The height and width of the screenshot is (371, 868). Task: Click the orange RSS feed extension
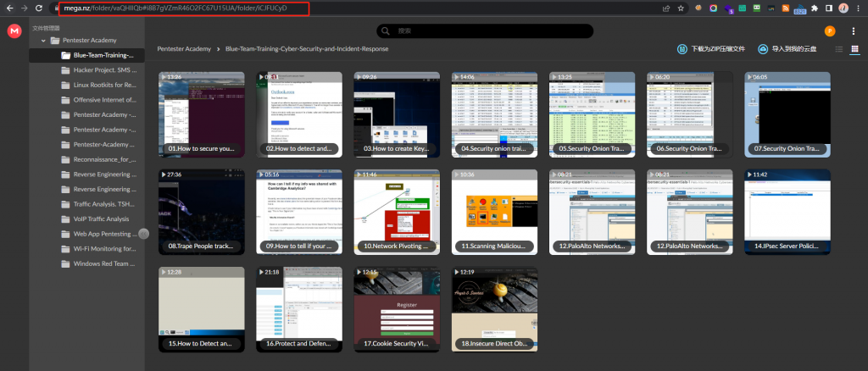pyautogui.click(x=786, y=8)
